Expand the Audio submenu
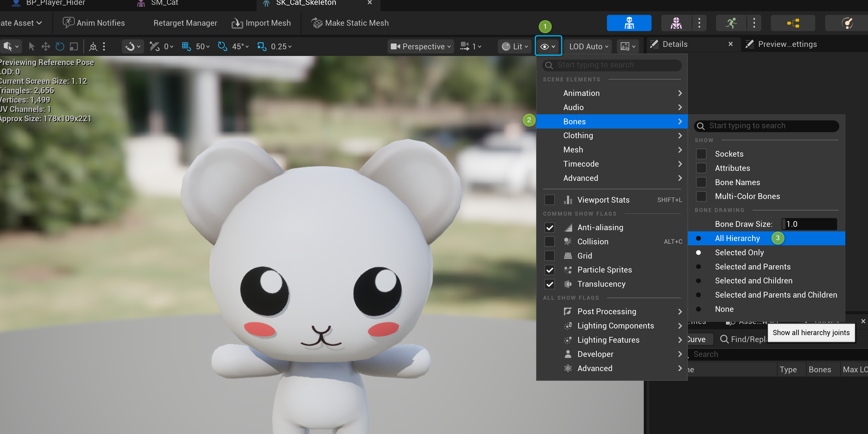The width and height of the screenshot is (868, 434). (x=612, y=107)
